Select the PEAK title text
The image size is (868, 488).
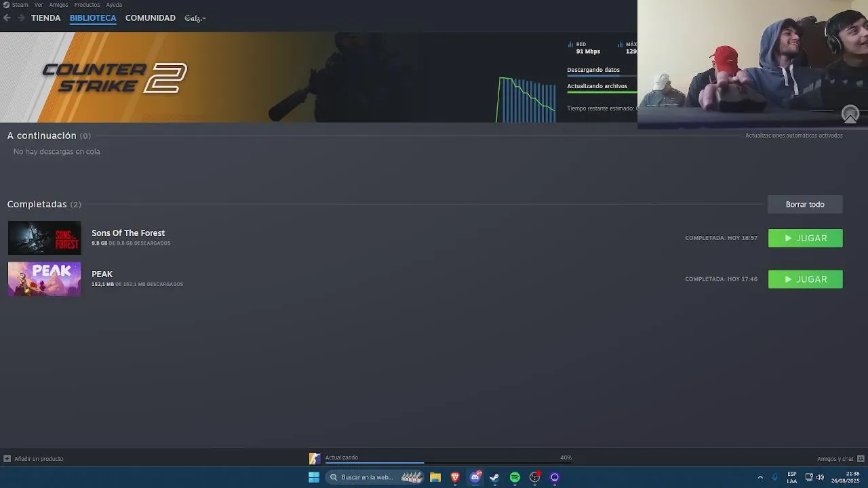click(102, 274)
